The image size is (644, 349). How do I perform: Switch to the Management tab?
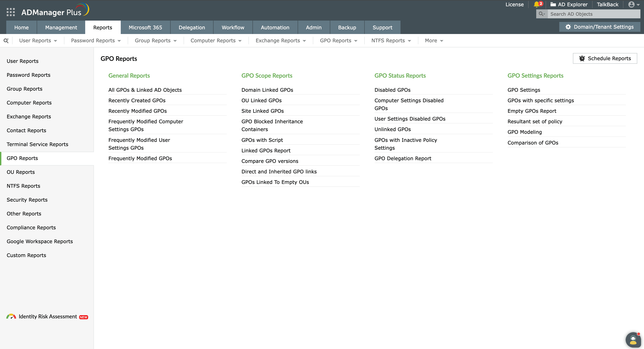(61, 28)
